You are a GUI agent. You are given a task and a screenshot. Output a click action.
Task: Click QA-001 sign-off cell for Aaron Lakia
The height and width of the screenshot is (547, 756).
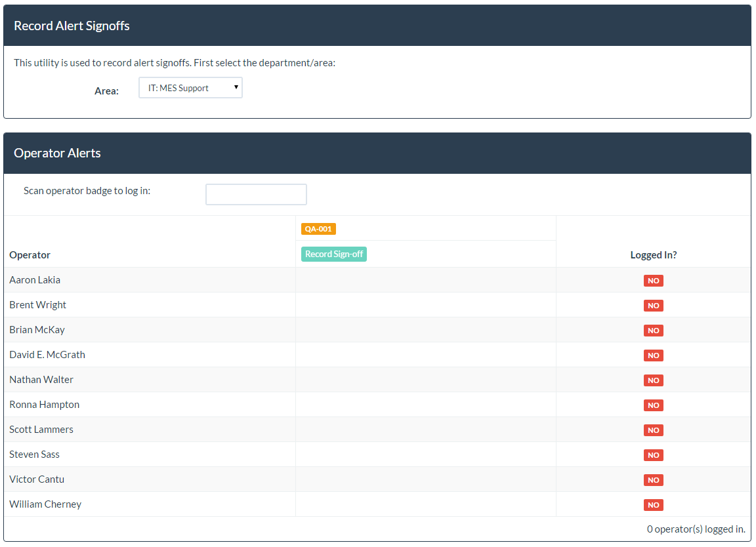(x=425, y=280)
